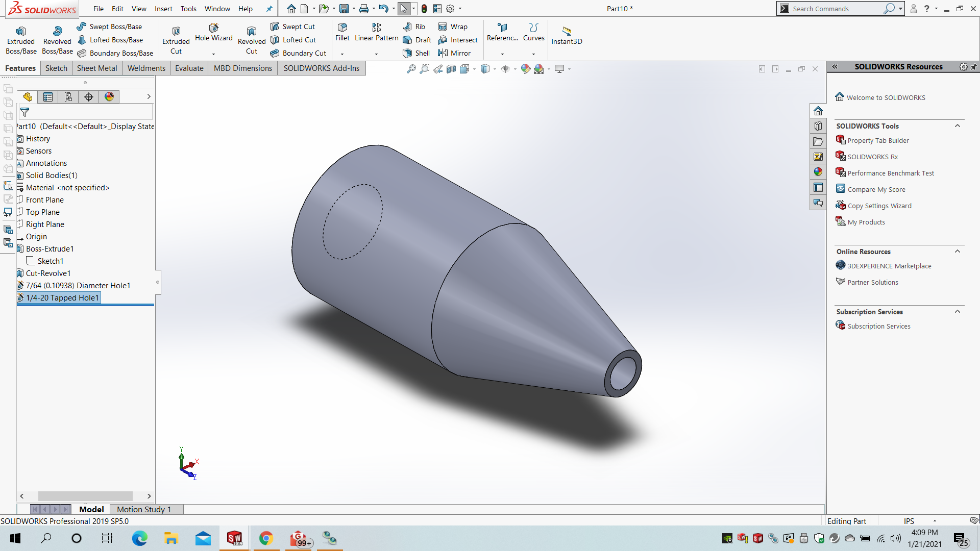Expand the Hole Wizard dropdown arrow
Image resolution: width=980 pixels, height=551 pixels.
click(213, 54)
